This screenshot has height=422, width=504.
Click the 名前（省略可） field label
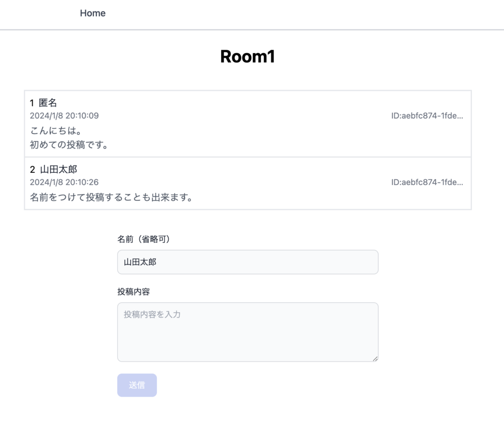pyautogui.click(x=145, y=239)
